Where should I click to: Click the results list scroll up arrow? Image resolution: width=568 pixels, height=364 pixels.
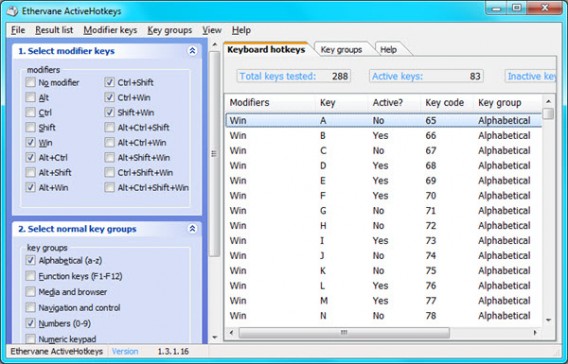click(x=548, y=101)
